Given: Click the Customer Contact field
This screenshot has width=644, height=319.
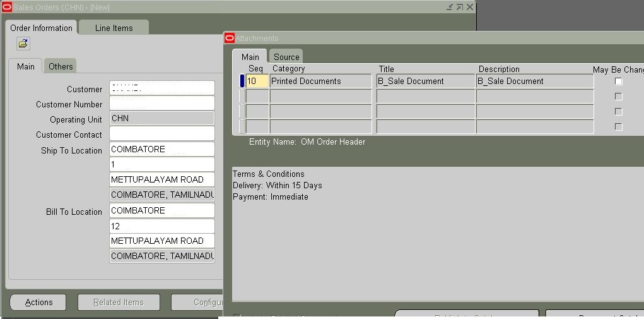Looking at the screenshot, I should (162, 134).
